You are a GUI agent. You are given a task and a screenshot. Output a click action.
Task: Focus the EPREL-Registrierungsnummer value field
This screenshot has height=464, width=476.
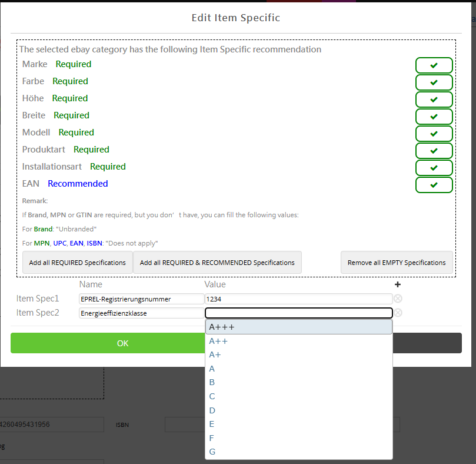coord(298,299)
